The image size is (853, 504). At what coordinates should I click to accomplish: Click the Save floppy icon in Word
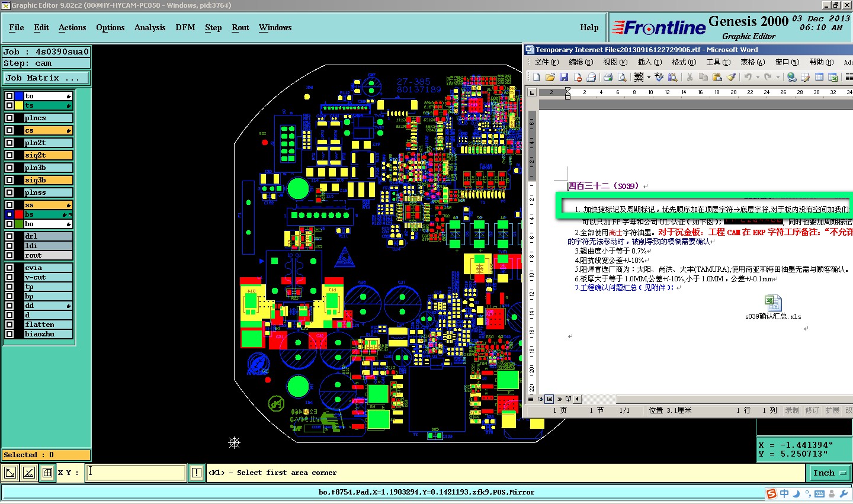(563, 77)
